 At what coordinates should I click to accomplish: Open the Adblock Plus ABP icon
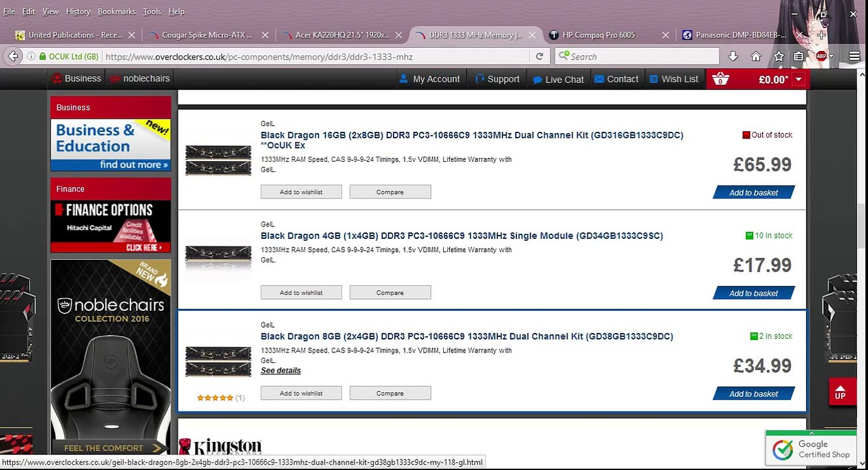click(x=821, y=56)
